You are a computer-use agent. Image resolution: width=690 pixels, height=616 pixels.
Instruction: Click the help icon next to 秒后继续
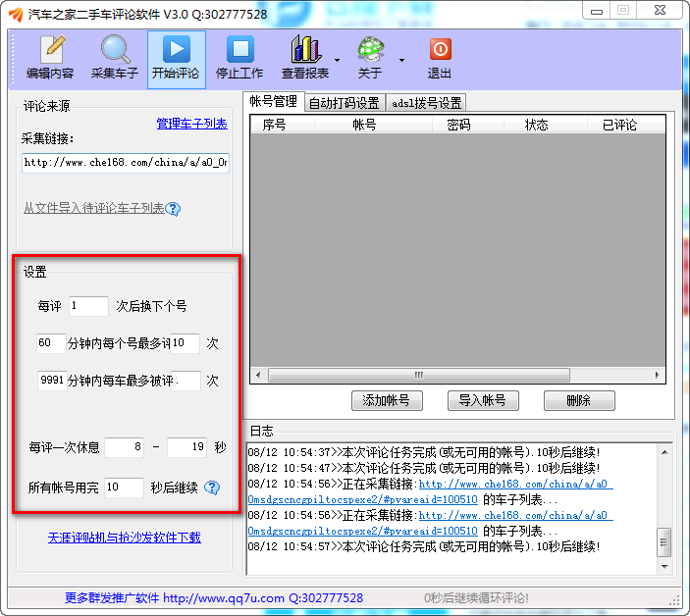click(x=212, y=488)
